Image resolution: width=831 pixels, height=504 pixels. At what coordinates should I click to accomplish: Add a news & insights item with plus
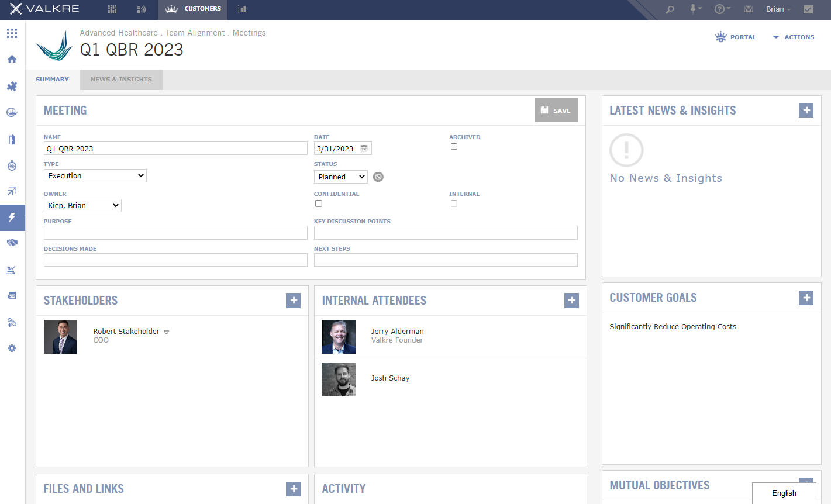806,110
